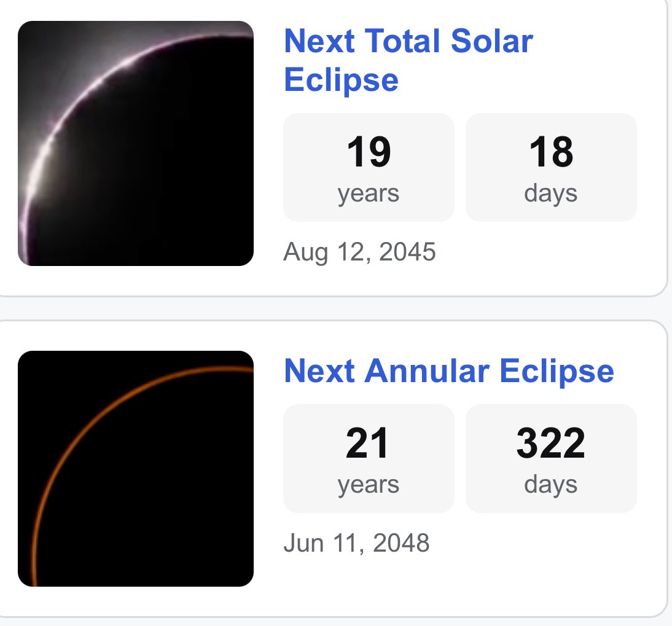
Task: Click the years label beneath 21
Action: click(x=369, y=485)
